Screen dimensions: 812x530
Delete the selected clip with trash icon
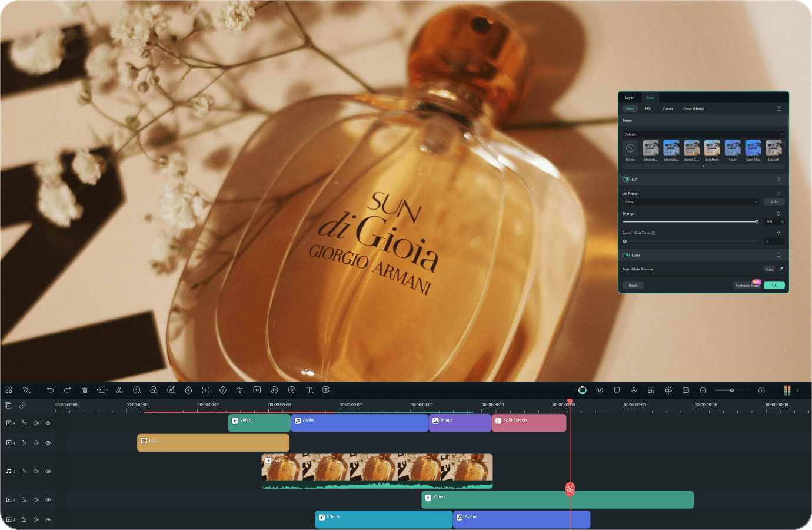(85, 390)
